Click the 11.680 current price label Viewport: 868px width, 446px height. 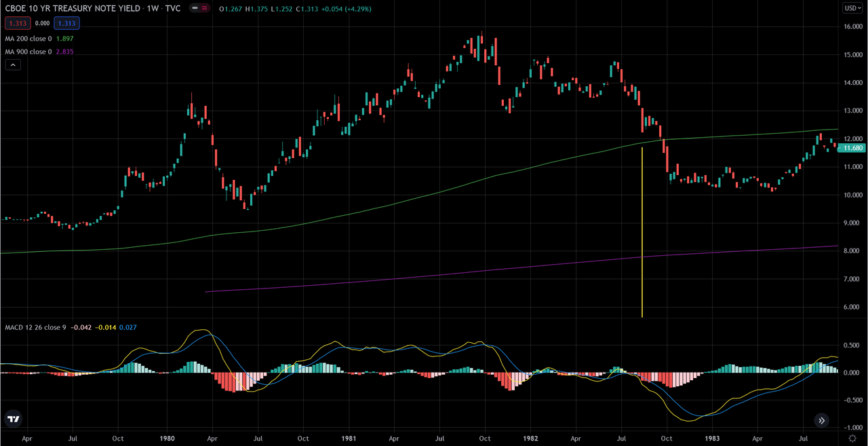(852, 148)
